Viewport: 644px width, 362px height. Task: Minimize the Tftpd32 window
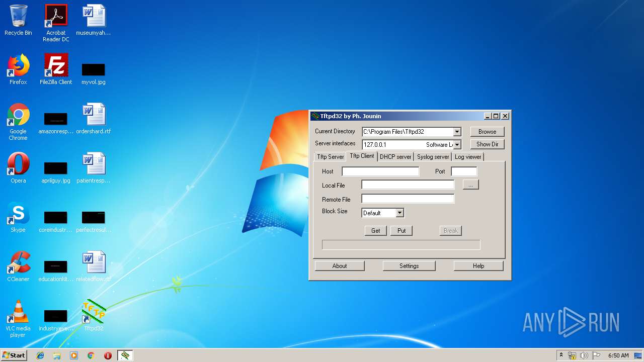[x=488, y=116]
